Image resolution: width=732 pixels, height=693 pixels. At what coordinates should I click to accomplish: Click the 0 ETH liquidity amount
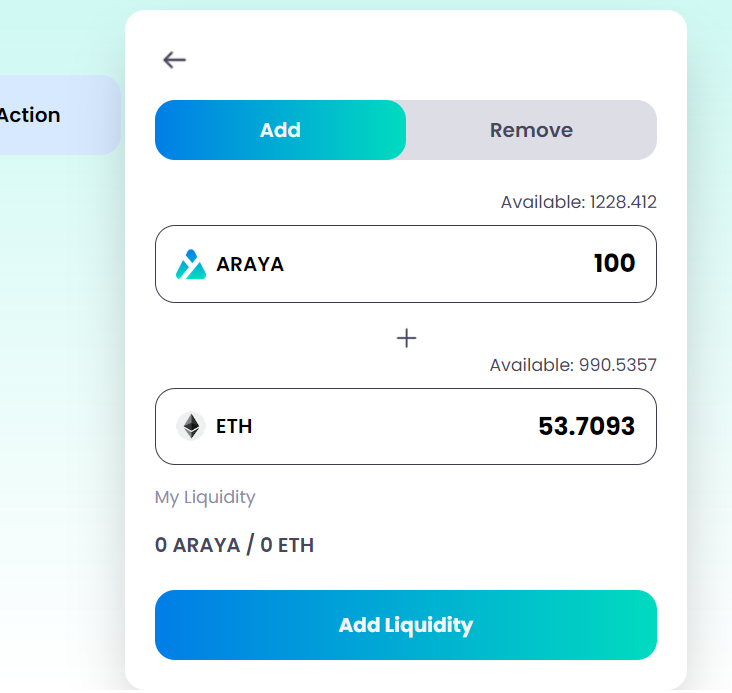(x=287, y=546)
